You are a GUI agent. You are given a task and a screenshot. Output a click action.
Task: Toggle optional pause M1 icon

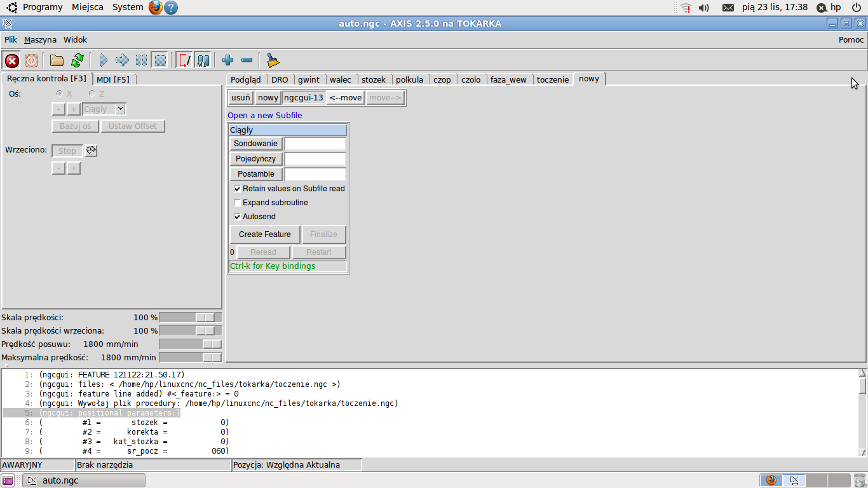point(203,60)
